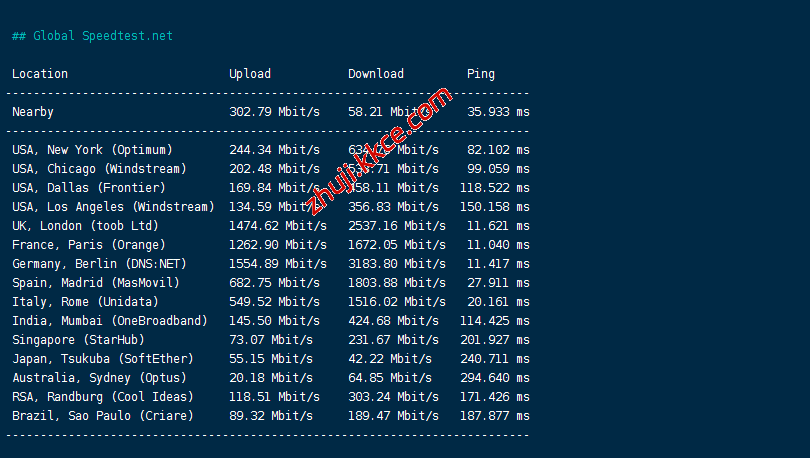Select the USA, Chicago (Windstream) entry
The width and height of the screenshot is (810, 458).
click(x=99, y=169)
